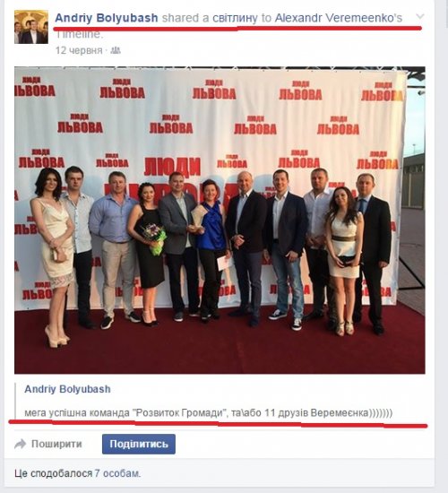Click Andriy Bolyubash name in post header
This screenshot has width=448, height=493.
click(x=107, y=18)
